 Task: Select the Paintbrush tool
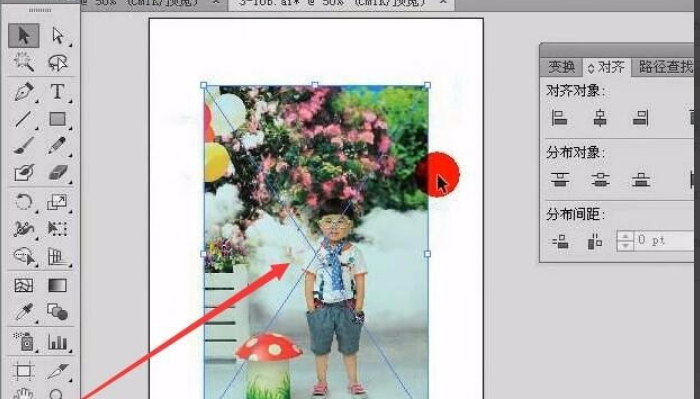[24, 145]
